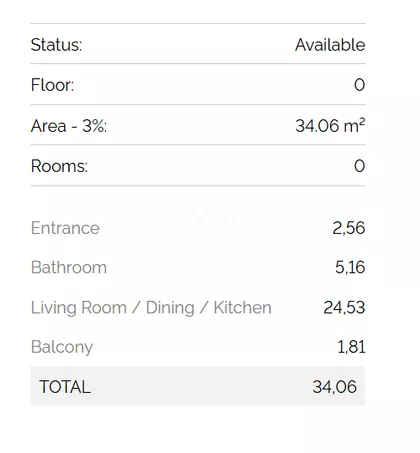Click the Balcony row label

[62, 347]
